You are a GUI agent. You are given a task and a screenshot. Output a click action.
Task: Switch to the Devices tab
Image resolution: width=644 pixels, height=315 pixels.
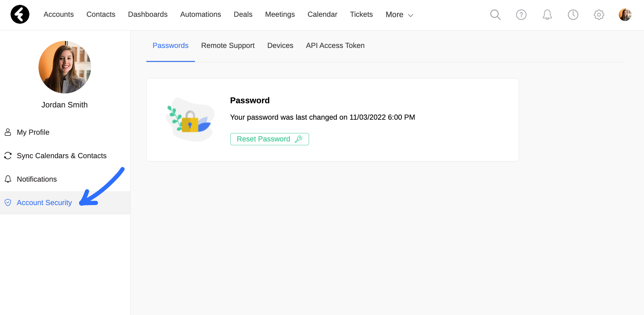pos(280,45)
